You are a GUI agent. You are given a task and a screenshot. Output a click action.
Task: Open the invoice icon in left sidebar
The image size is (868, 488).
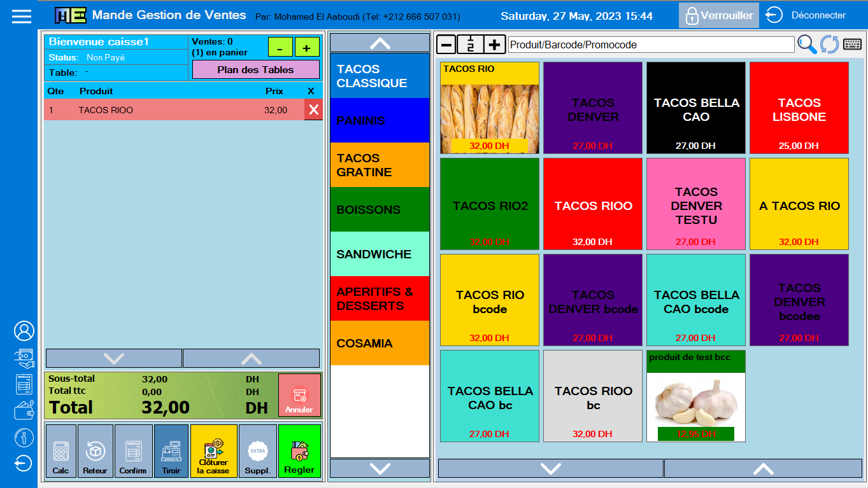click(x=24, y=384)
